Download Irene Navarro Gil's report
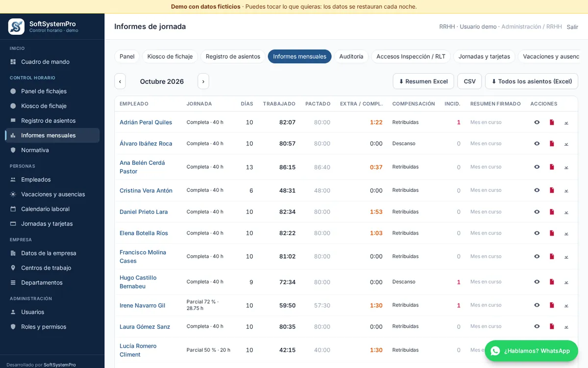588x368 pixels. [x=566, y=305]
